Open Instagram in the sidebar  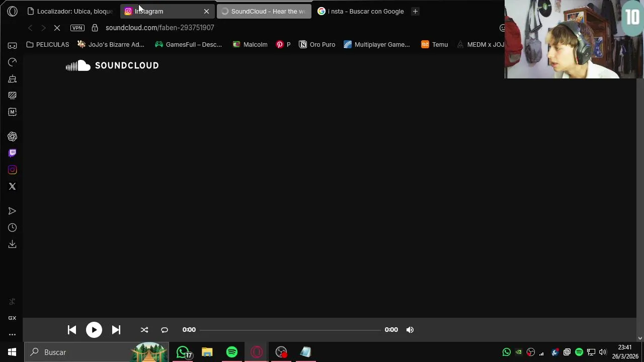tap(12, 170)
